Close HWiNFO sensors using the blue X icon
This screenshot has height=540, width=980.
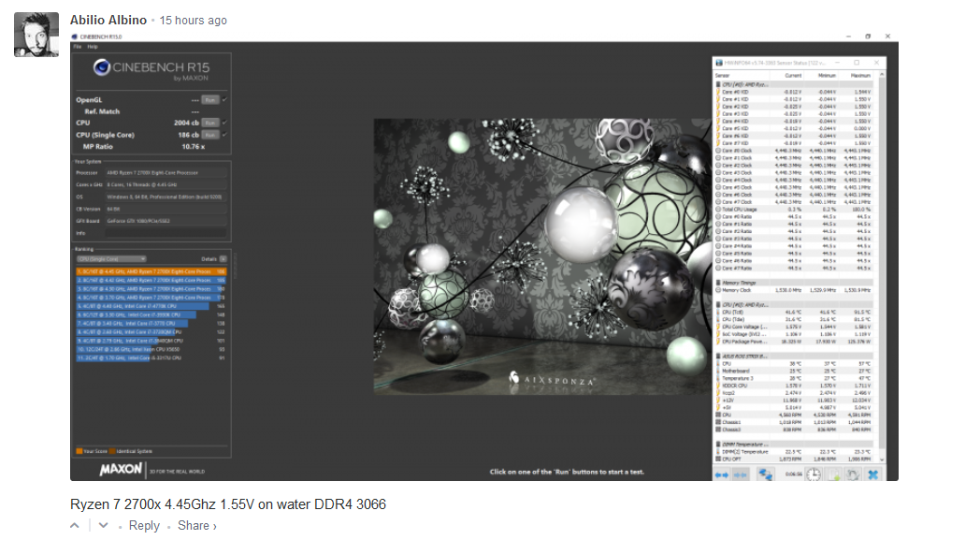(x=872, y=474)
